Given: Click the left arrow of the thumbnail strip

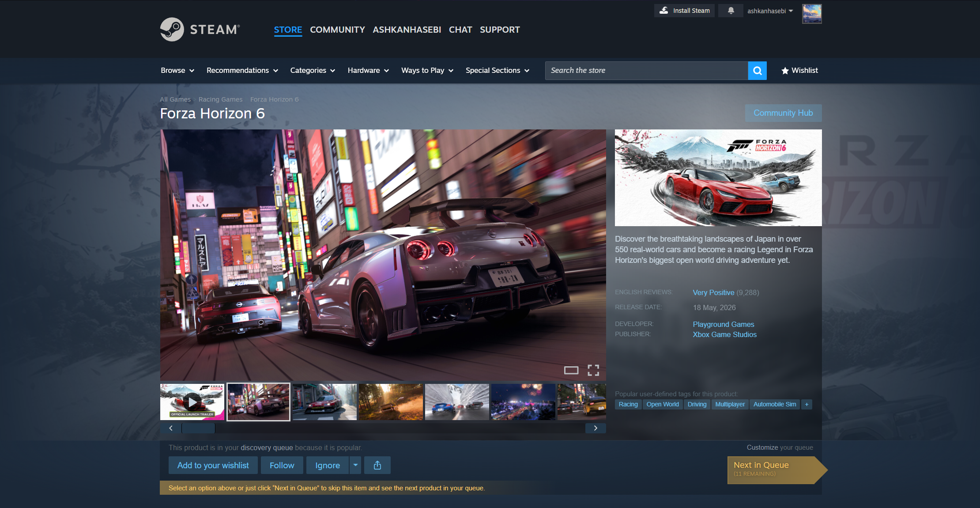Looking at the screenshot, I should click(171, 428).
